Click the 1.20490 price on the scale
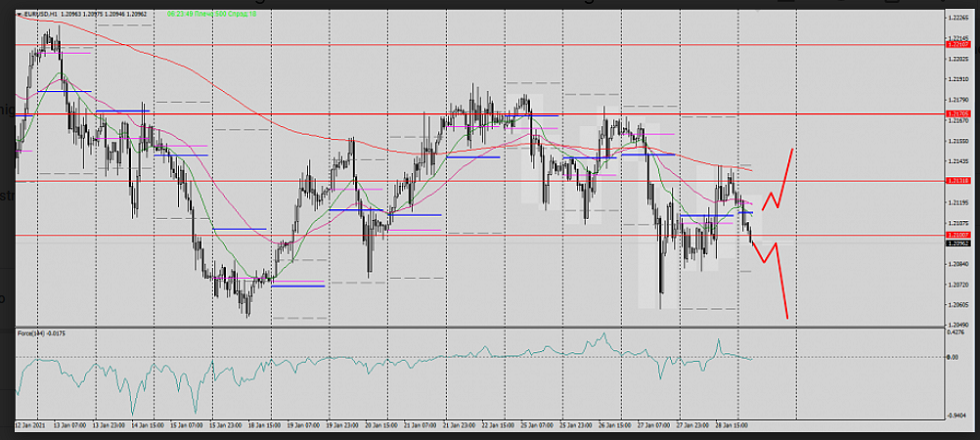The height and width of the screenshot is (440, 980). click(957, 325)
